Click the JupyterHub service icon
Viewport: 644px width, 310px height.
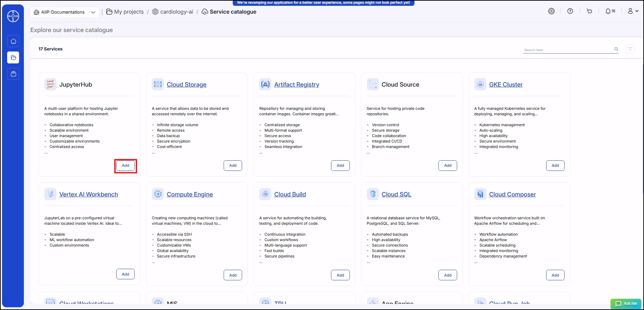(x=50, y=84)
